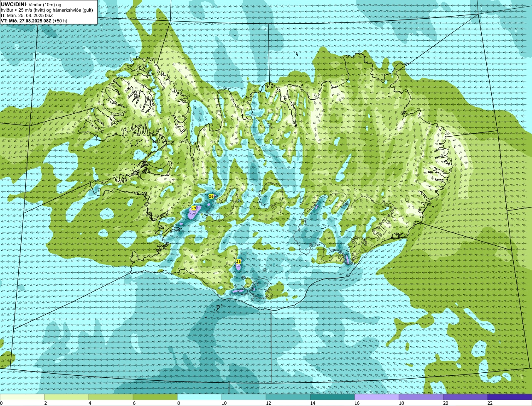Click the scale label '12'
This screenshot has width=532, height=406.
click(268, 403)
